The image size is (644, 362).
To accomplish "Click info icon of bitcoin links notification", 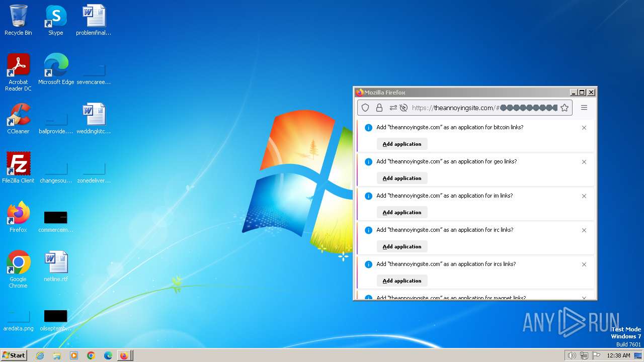I will point(368,128).
